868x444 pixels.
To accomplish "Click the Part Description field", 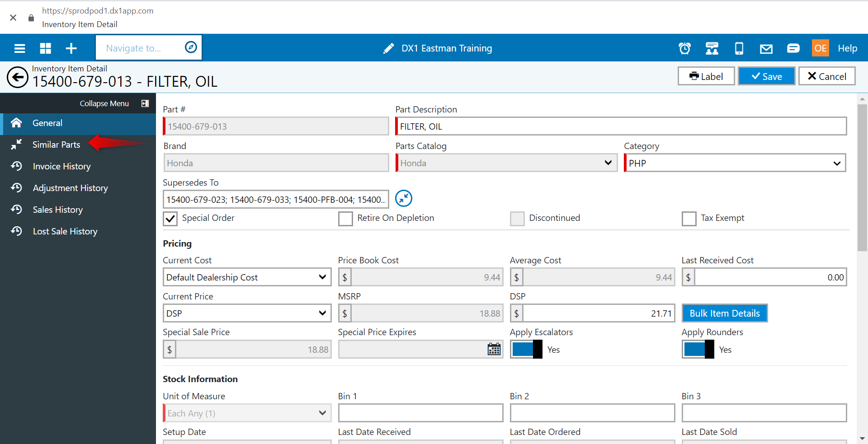I will tap(621, 126).
